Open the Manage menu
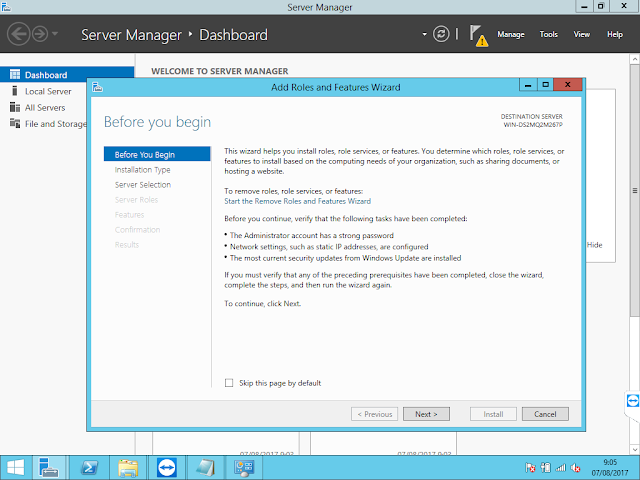Viewport: 640px width, 480px height. click(511, 34)
